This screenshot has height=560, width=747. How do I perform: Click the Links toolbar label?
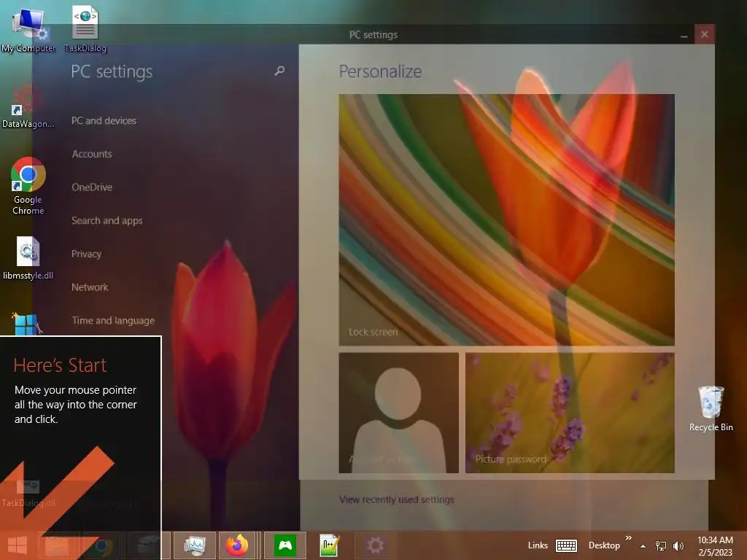[x=538, y=545]
